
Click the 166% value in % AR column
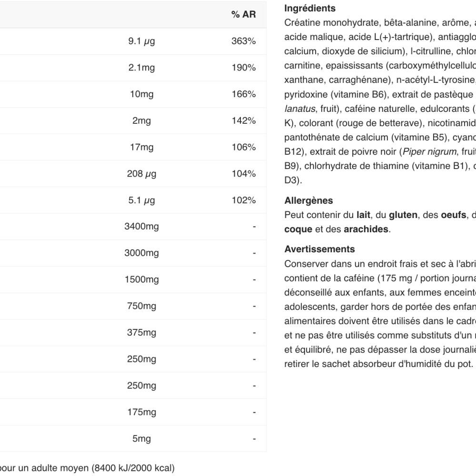(244, 94)
